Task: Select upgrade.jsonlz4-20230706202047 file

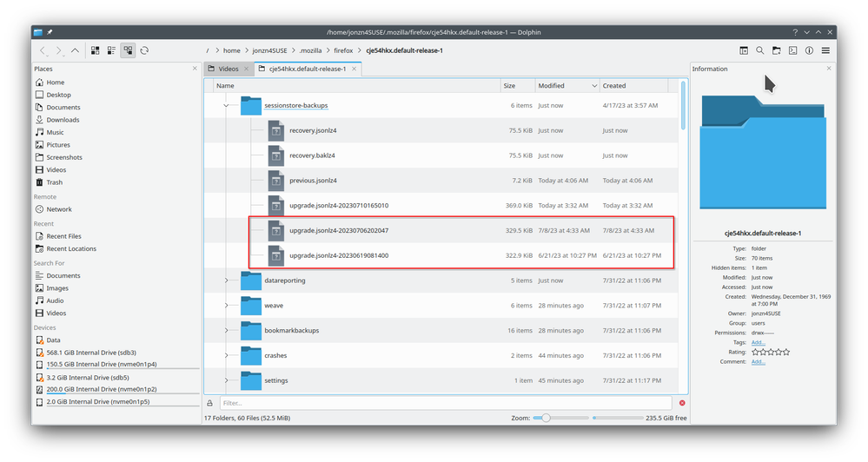Action: [339, 230]
